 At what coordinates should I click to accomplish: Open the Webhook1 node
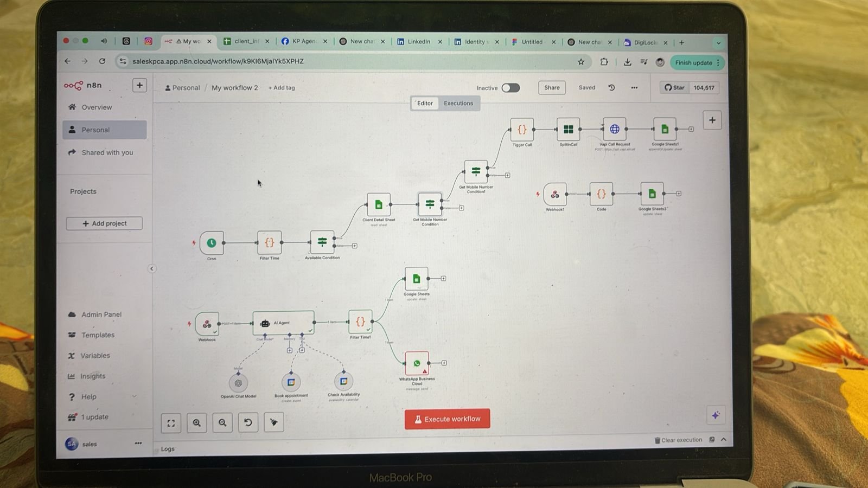[x=555, y=194]
